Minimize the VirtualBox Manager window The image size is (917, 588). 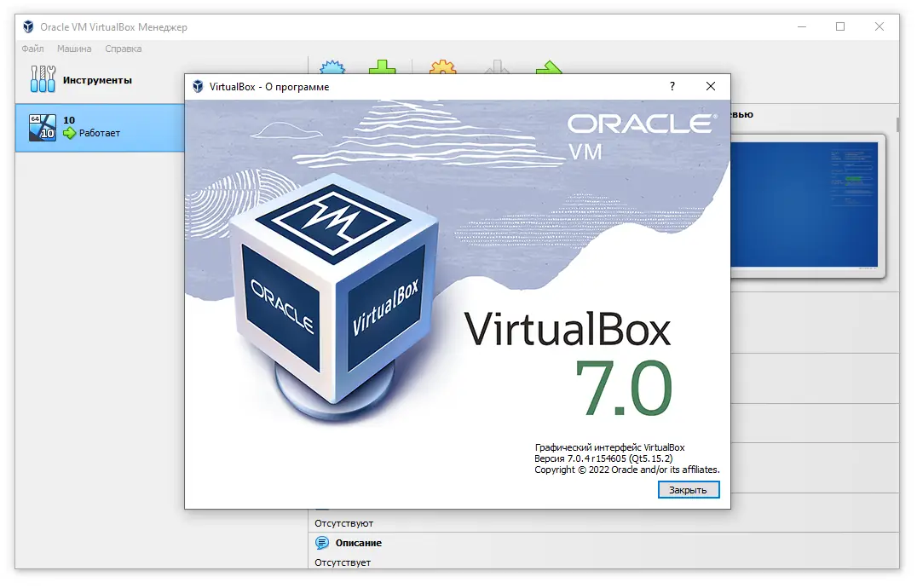click(802, 27)
